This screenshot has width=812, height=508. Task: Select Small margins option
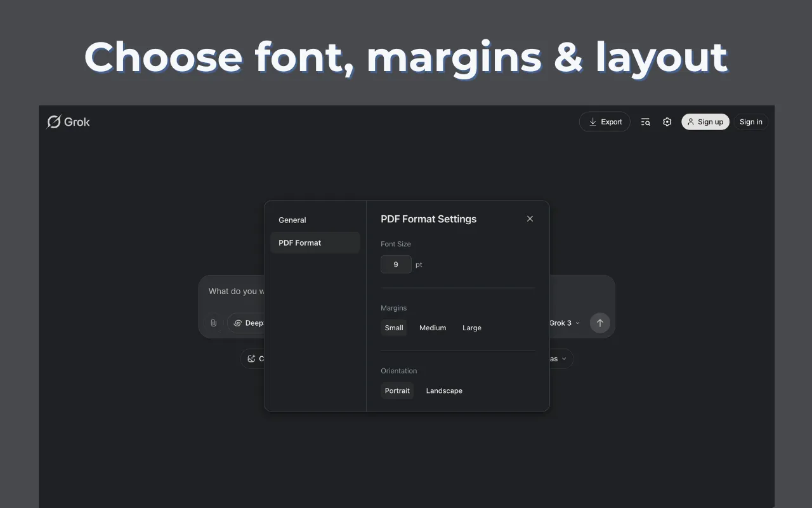(x=394, y=328)
